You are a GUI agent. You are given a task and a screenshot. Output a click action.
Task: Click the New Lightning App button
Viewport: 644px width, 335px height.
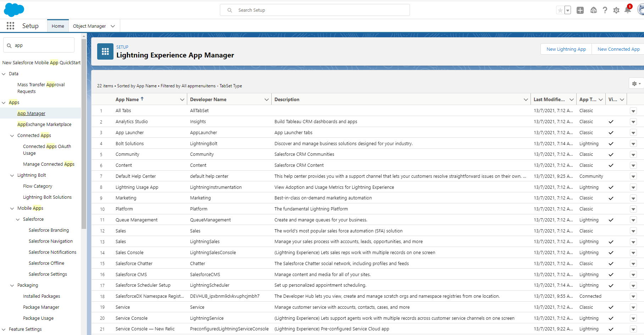pyautogui.click(x=566, y=49)
